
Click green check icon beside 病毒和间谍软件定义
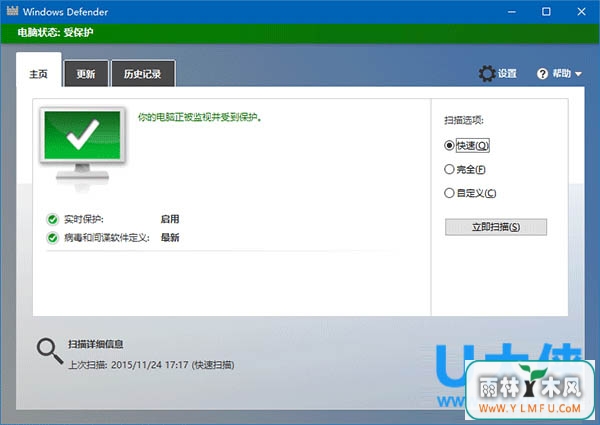point(52,238)
